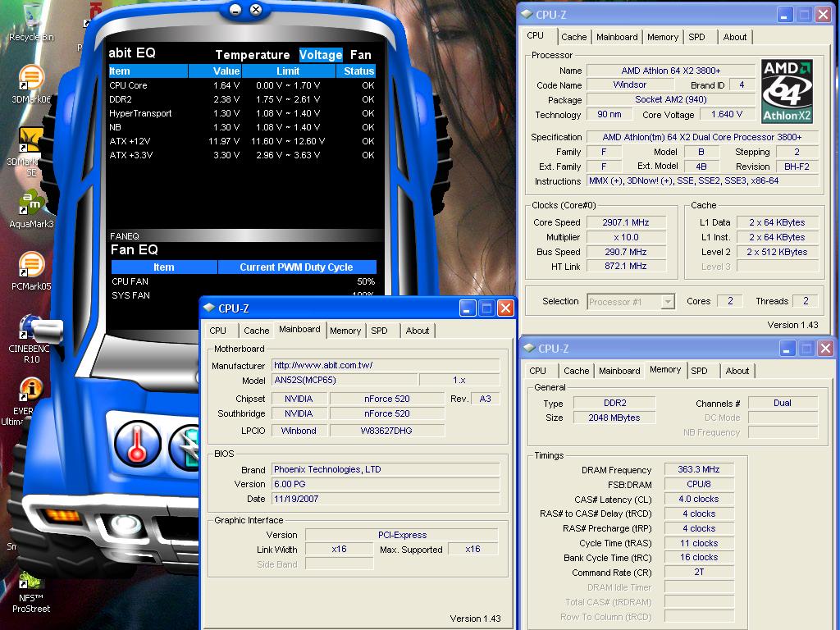This screenshot has width=840, height=630.
Task: Click the DRAM Frequency 363.3 MHz value
Action: [x=699, y=469]
